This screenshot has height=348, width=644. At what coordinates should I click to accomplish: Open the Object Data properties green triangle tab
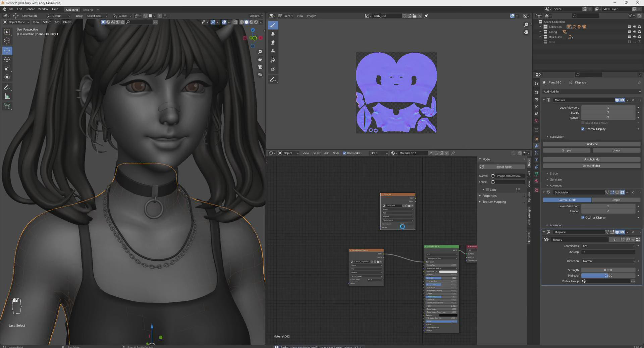[537, 174]
